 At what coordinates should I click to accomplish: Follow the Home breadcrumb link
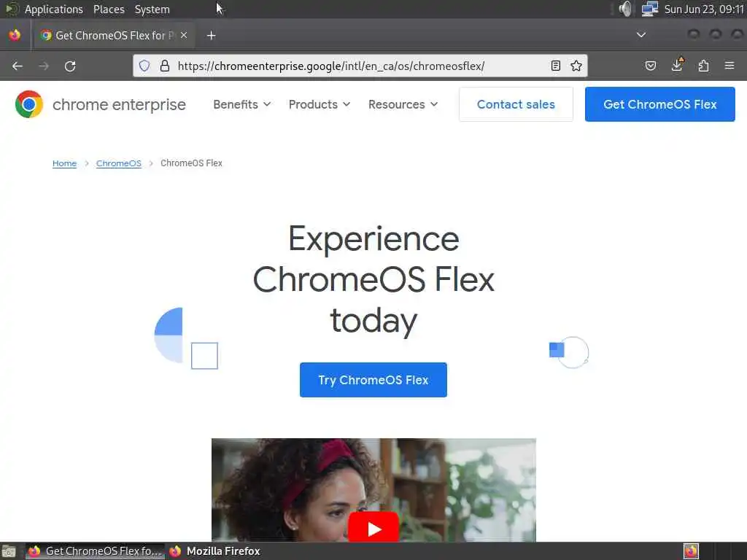[x=64, y=163]
